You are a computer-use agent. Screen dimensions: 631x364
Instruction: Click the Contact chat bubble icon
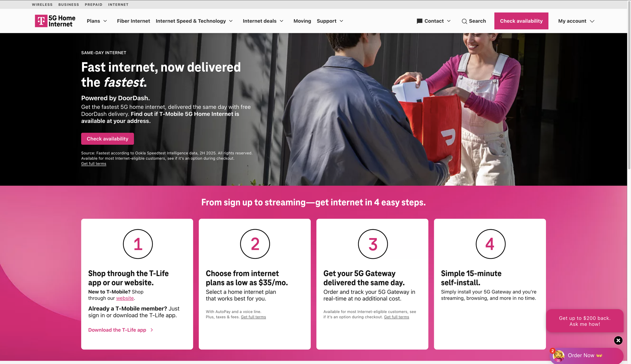click(x=419, y=21)
